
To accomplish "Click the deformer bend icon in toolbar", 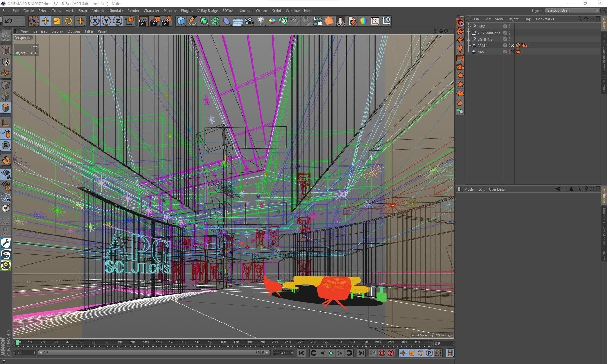I will 227,21.
